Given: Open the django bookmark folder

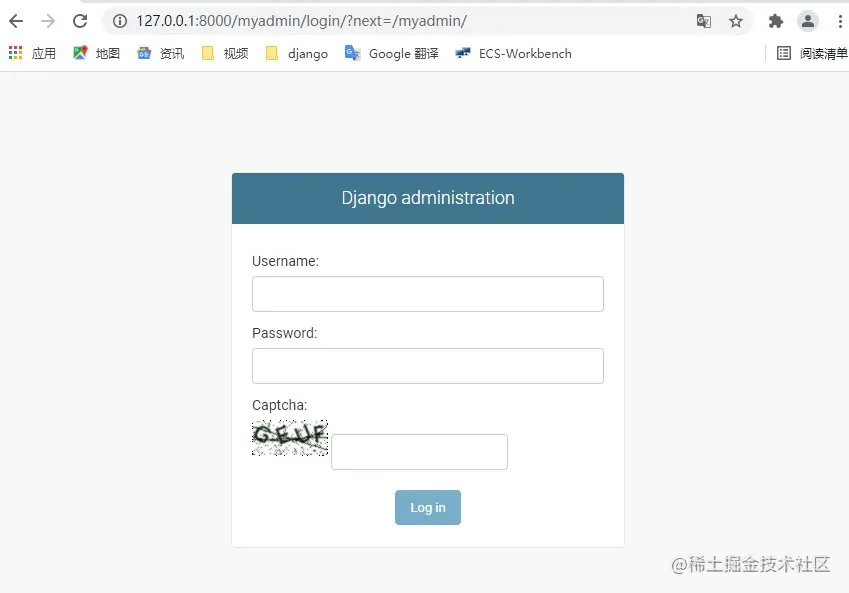Looking at the screenshot, I should click(x=297, y=53).
